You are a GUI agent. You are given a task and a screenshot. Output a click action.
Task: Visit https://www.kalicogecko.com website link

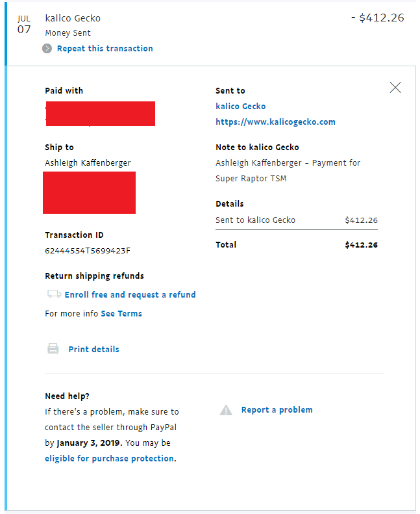point(275,122)
